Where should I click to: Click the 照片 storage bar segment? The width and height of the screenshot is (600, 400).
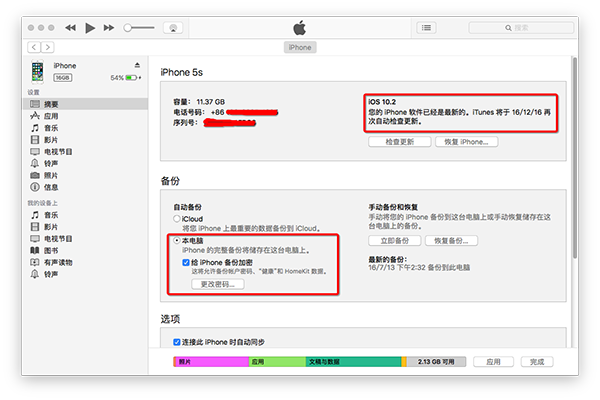tap(212, 362)
